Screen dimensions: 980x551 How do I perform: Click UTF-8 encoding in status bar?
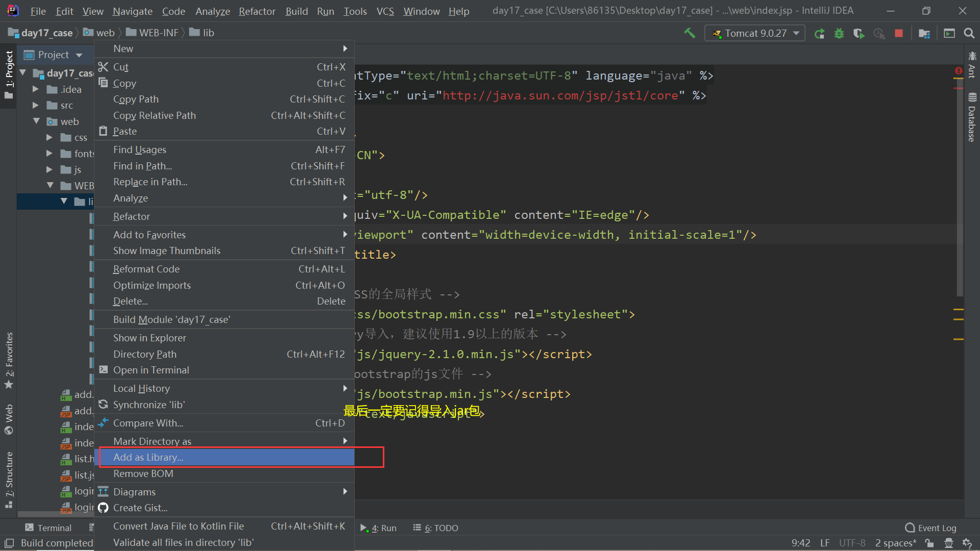coord(852,543)
